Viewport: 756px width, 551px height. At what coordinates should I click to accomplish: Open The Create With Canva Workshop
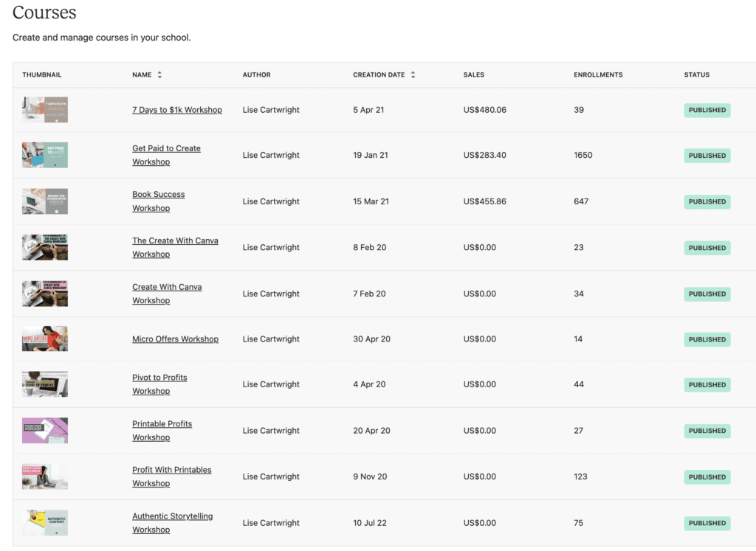pos(175,247)
